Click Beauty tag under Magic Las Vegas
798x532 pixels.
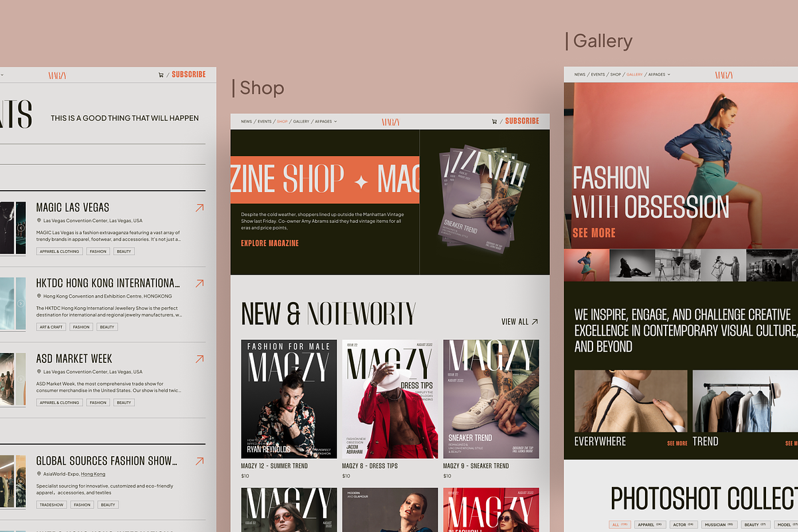pyautogui.click(x=124, y=251)
